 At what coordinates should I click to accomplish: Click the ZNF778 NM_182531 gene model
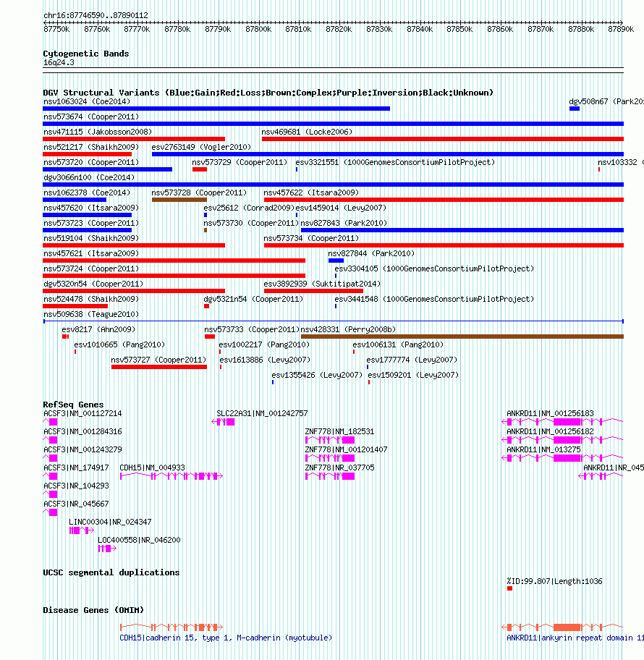click(x=330, y=440)
